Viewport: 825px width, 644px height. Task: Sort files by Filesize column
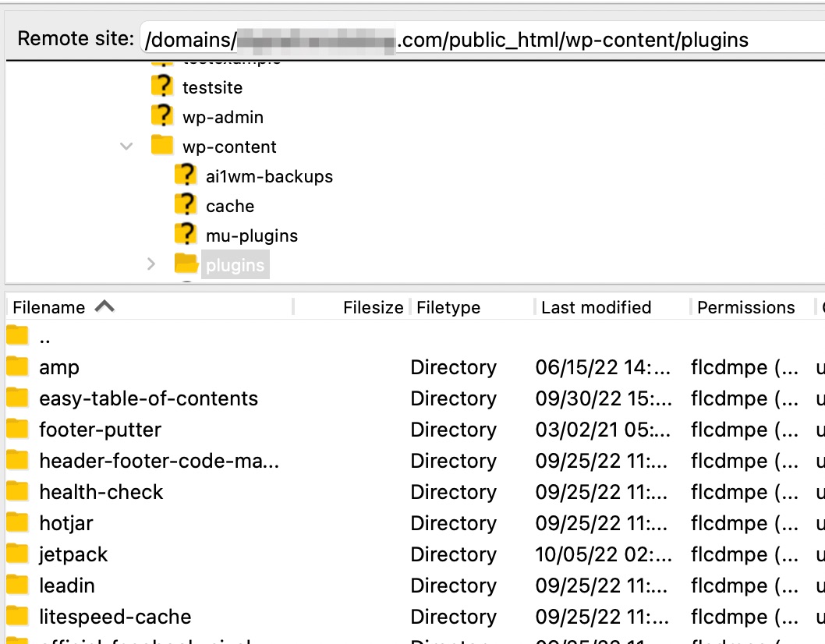click(x=351, y=307)
